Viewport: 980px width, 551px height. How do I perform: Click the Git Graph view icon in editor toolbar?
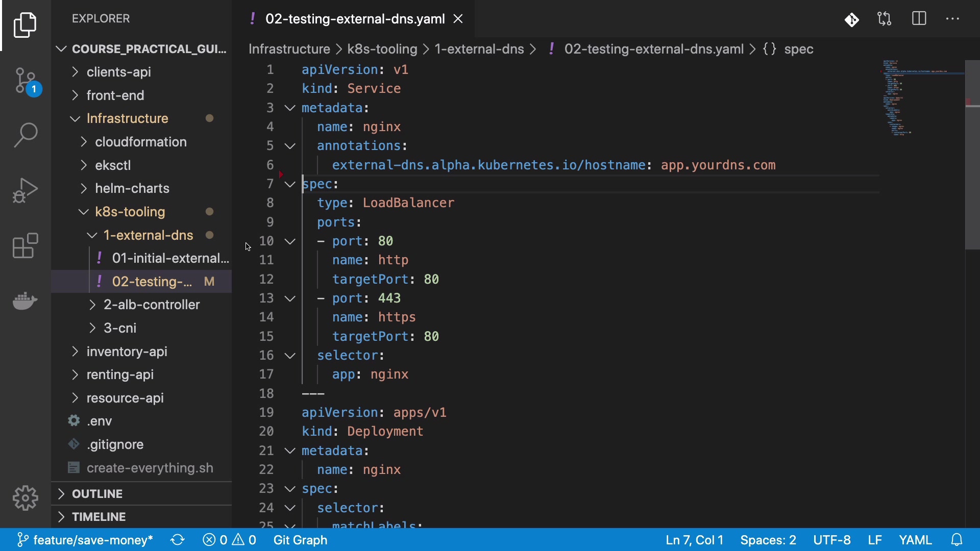pos(851,19)
